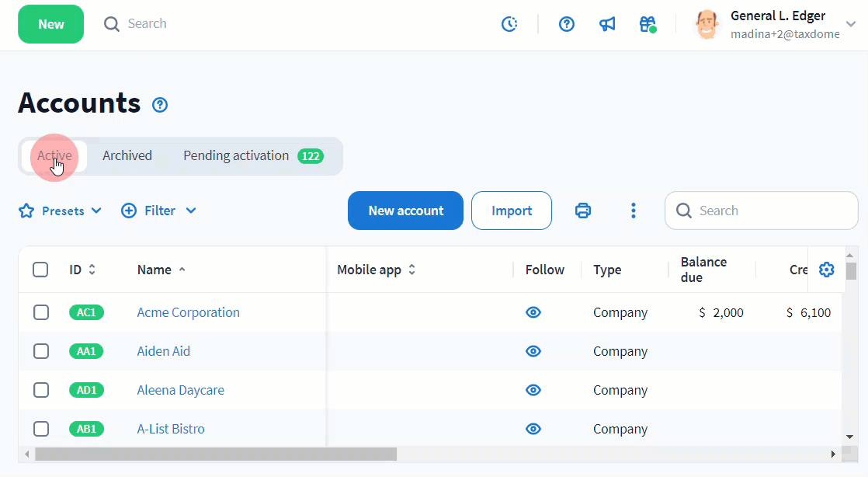Open table column settings gear

point(826,270)
